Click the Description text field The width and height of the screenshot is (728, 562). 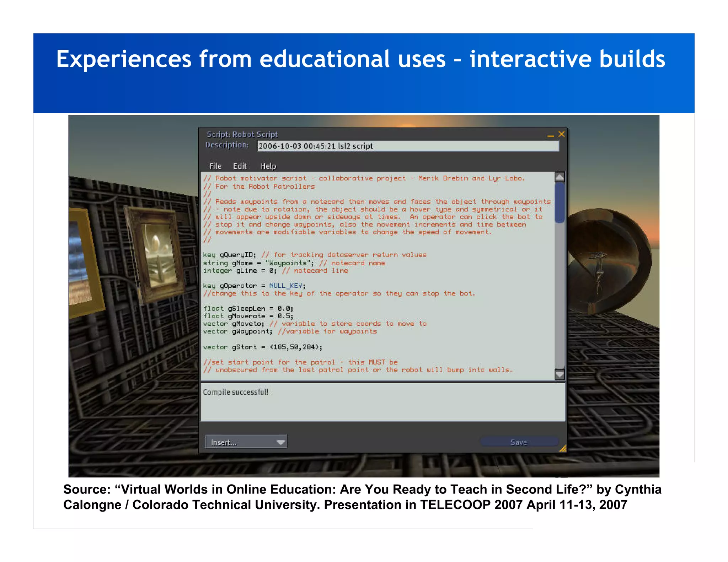(408, 146)
